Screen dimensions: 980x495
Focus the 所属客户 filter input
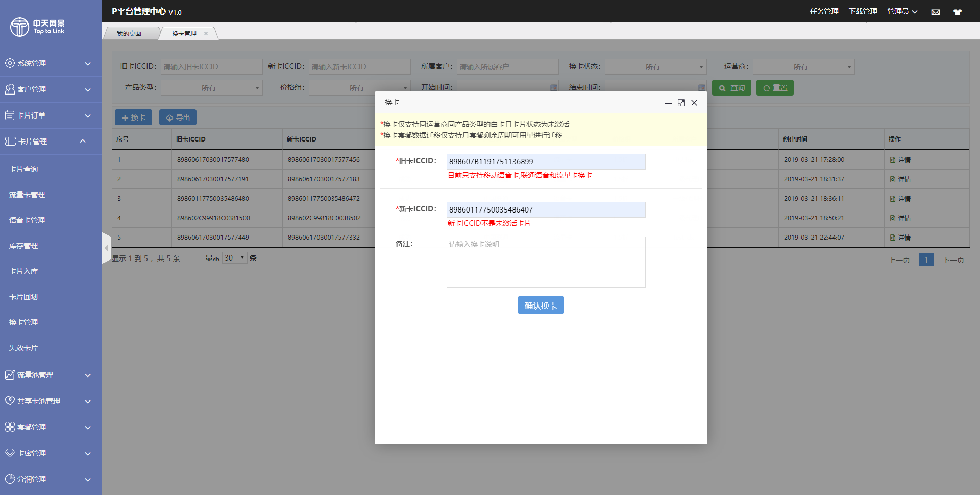(x=508, y=67)
